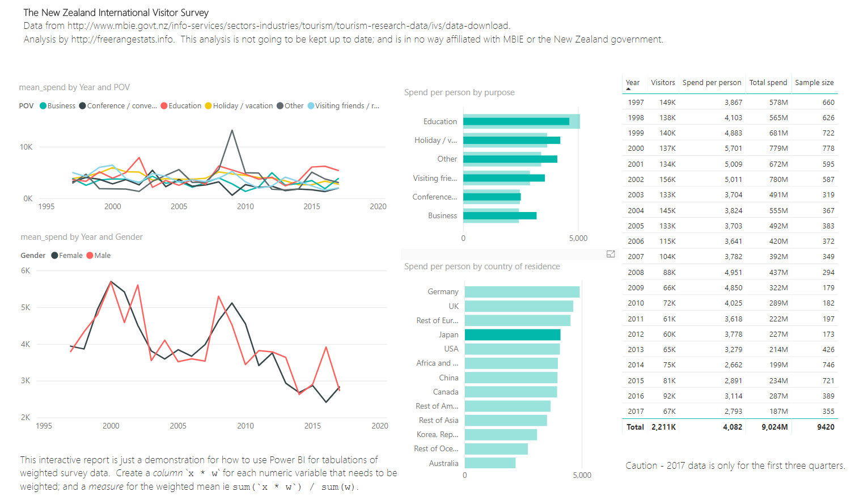Toggle the Female line in the Gender legend

click(67, 255)
